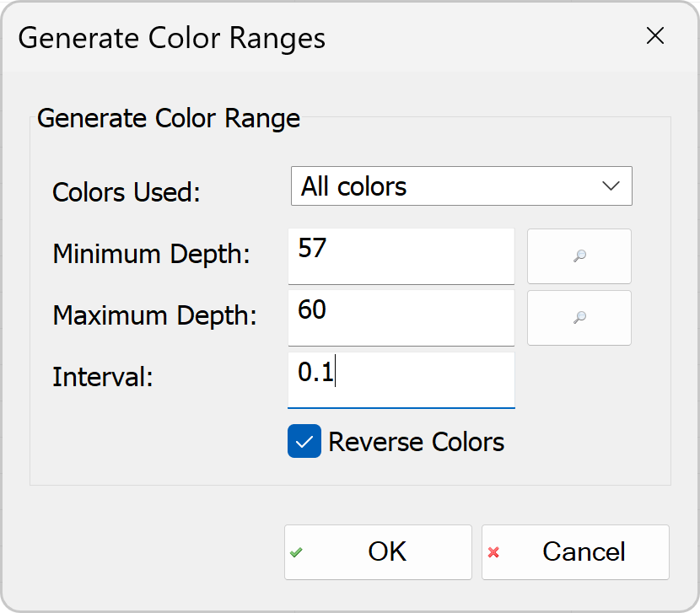Viewport: 700px width, 613px height.
Task: Click the green checkmark icon on OK
Action: click(296, 552)
